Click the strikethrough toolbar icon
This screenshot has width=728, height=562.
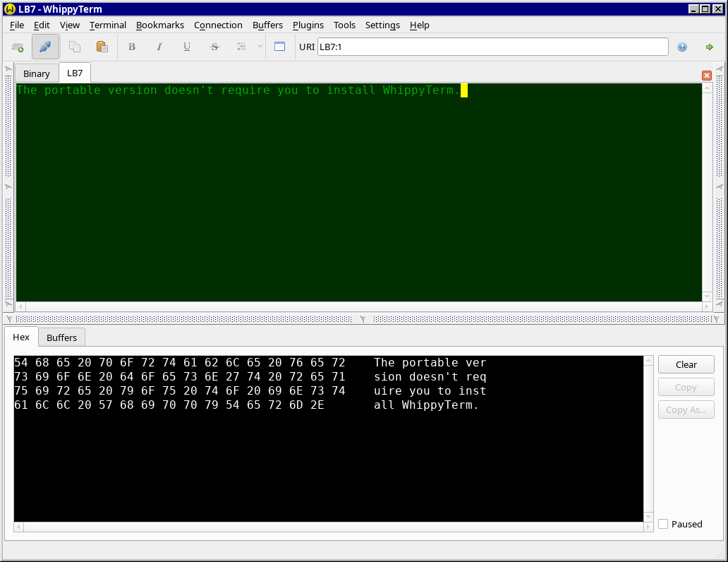pos(214,47)
